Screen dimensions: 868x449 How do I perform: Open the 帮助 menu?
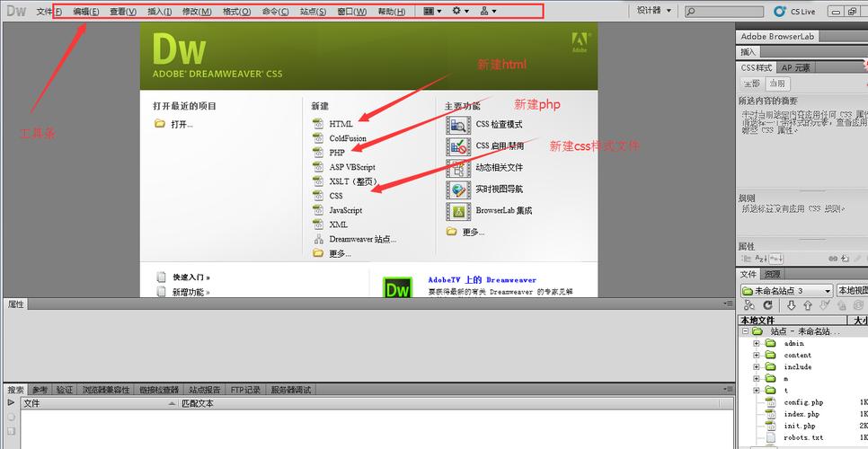tap(392, 11)
